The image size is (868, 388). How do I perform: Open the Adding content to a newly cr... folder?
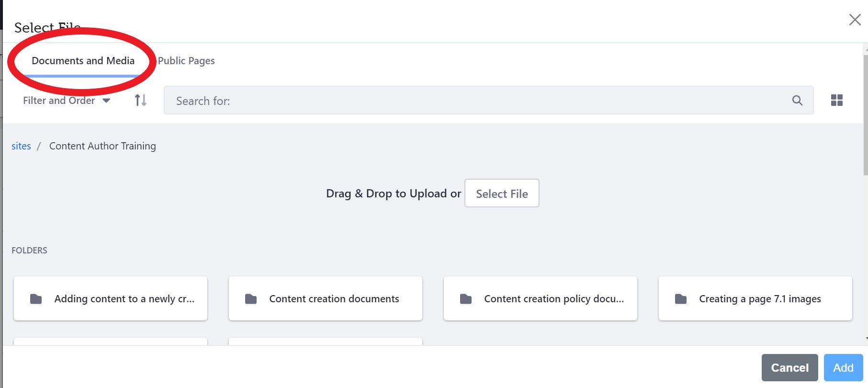[x=111, y=298]
